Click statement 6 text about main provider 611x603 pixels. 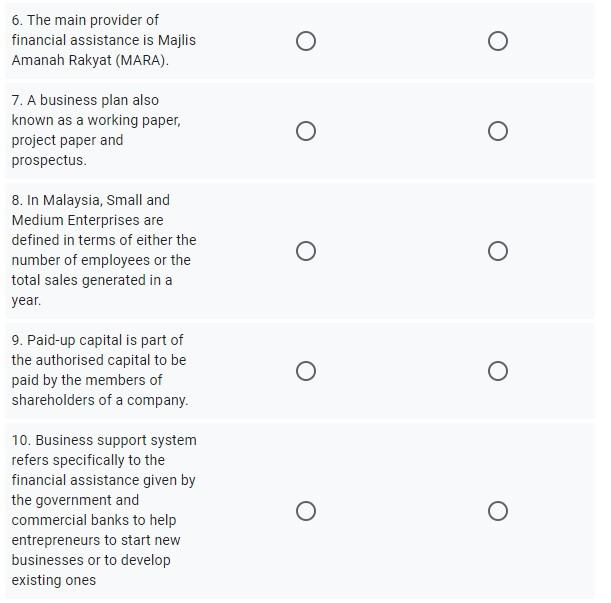coord(104,40)
